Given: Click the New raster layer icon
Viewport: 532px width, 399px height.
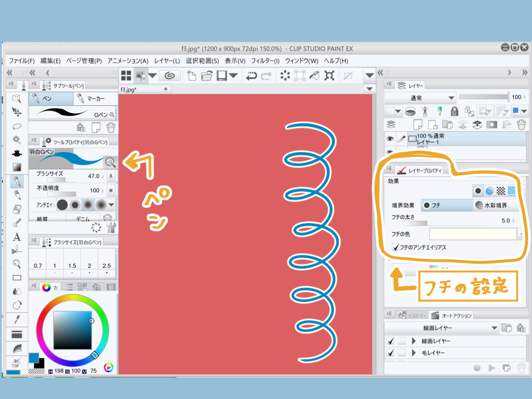Looking at the screenshot, I should click(418, 125).
